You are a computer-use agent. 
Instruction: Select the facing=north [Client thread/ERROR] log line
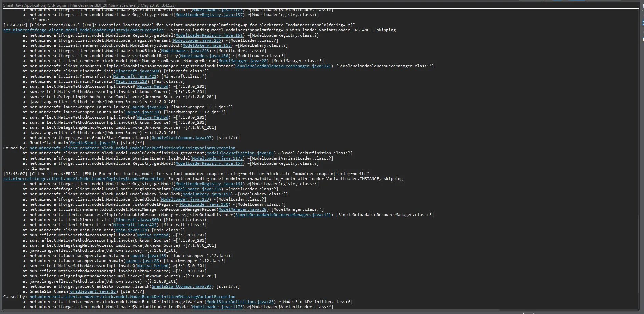[x=186, y=174]
